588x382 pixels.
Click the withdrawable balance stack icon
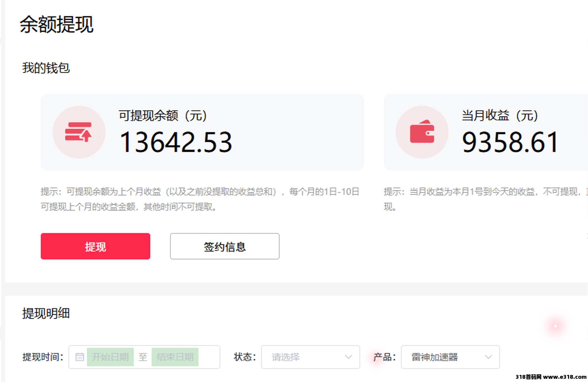[78, 132]
